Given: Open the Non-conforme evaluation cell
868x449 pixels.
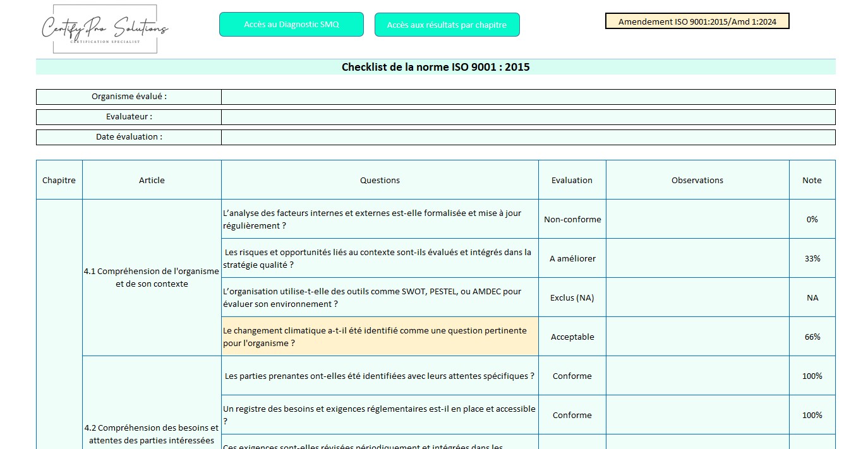Looking at the screenshot, I should click(572, 219).
